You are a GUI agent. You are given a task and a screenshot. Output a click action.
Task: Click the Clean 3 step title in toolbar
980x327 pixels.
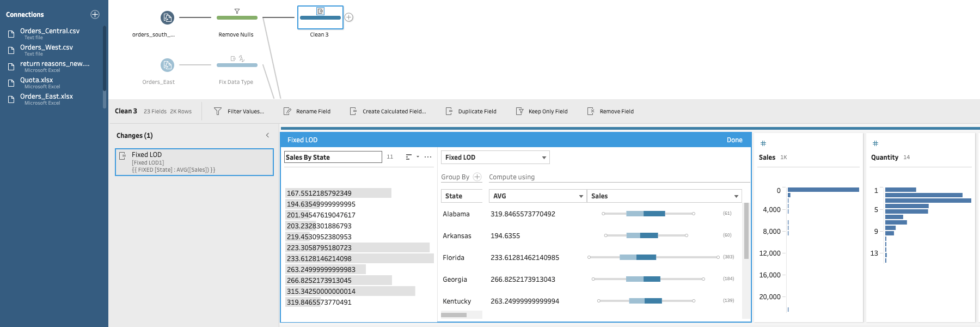(126, 111)
